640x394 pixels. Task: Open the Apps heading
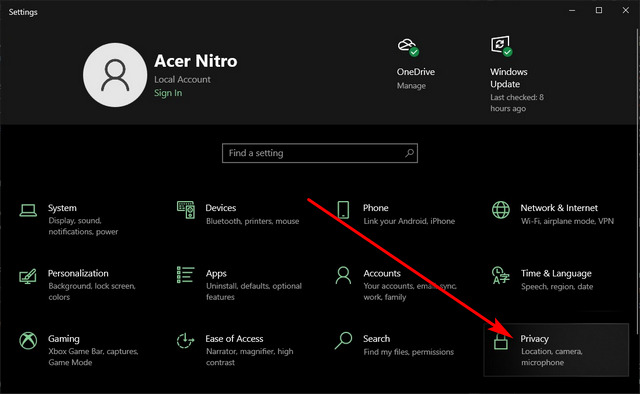[x=216, y=274]
